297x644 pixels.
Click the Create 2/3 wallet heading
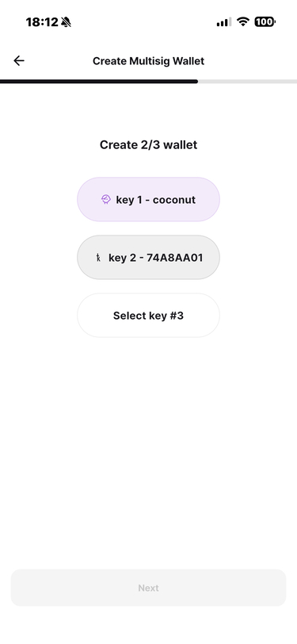tap(149, 144)
